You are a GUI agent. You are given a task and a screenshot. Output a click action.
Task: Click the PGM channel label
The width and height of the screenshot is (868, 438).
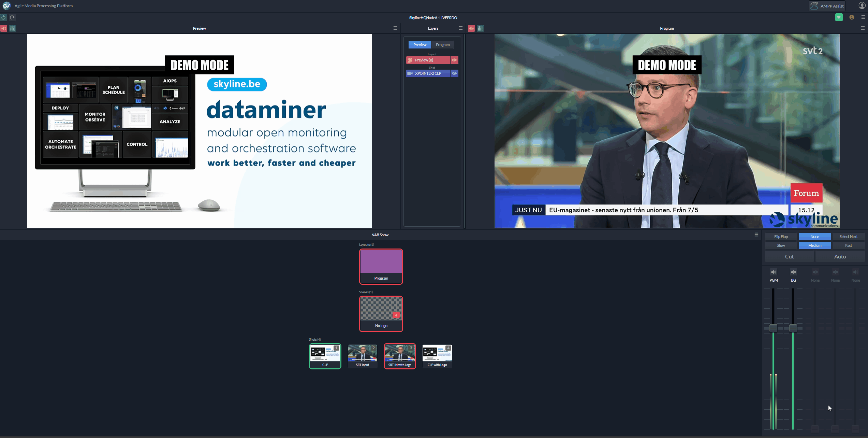(x=774, y=280)
